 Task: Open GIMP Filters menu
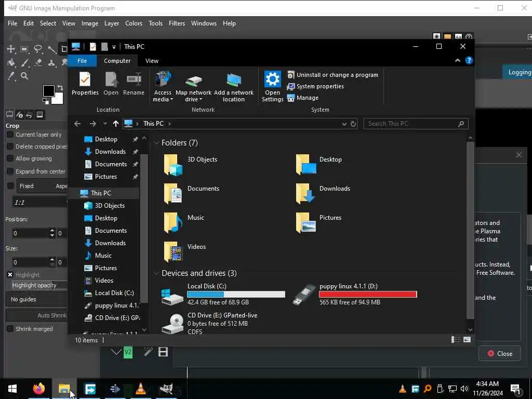click(177, 23)
